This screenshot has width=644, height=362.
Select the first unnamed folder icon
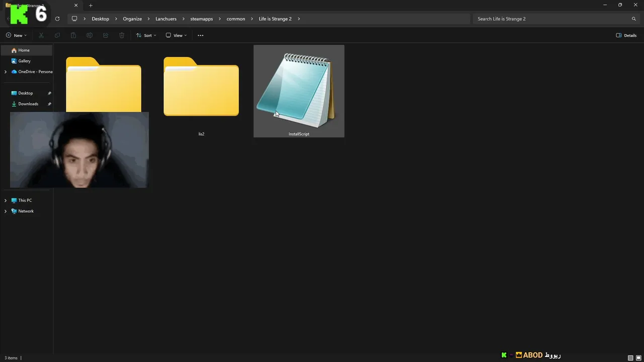pos(104,84)
